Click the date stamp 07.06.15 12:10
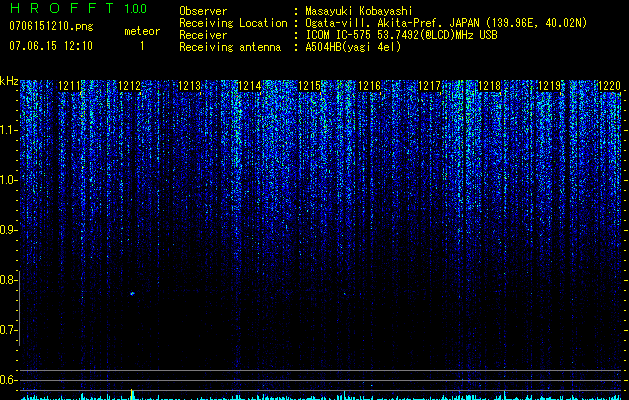This screenshot has height=400, width=629. (x=51, y=46)
